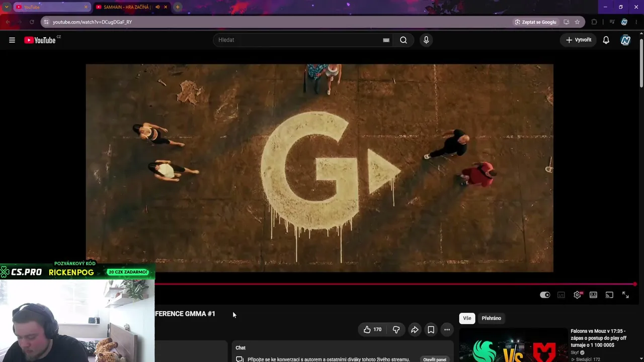This screenshot has height=362, width=644.
Task: Select the Přehráno filter chip
Action: pos(491,318)
